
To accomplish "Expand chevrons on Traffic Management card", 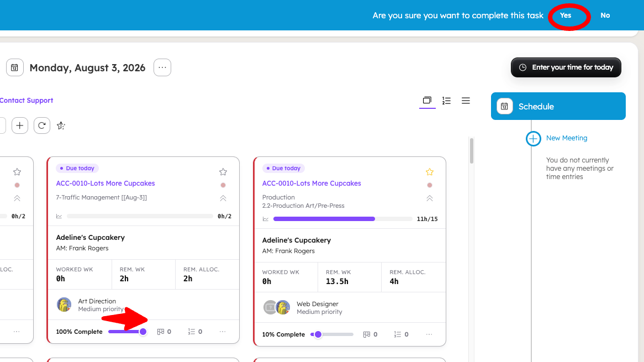I will point(223,198).
